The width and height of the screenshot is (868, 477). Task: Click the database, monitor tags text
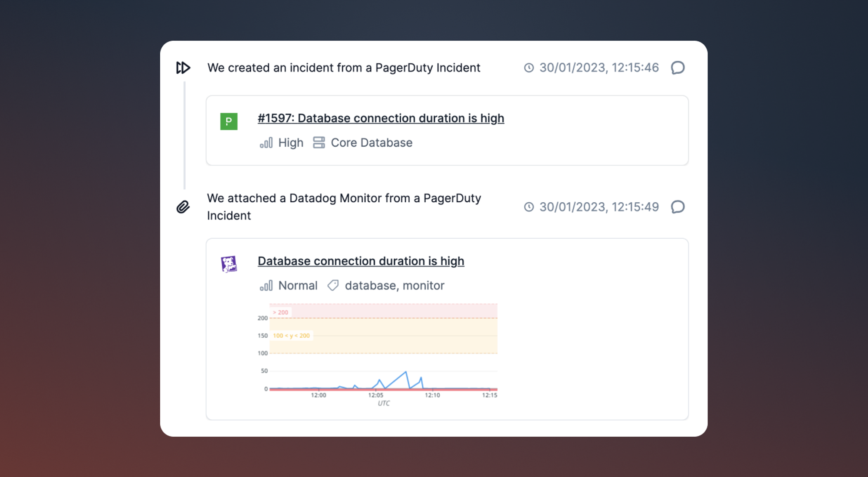(395, 286)
